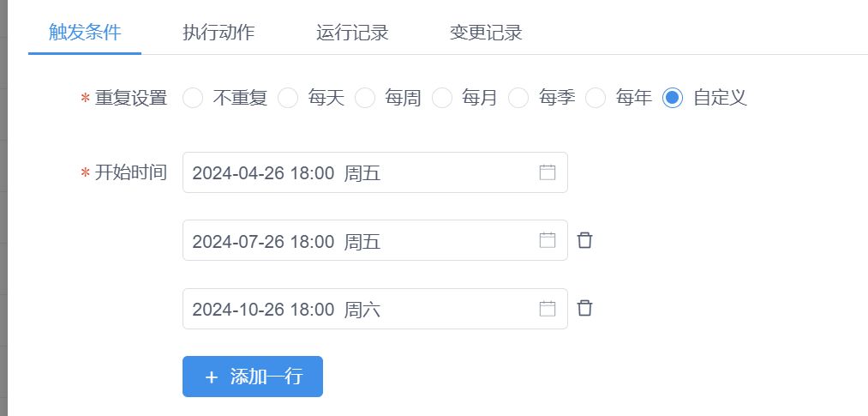The width and height of the screenshot is (868, 416).
Task: Click the 2024-10-26 18:00 周六 field
Action: click(374, 309)
